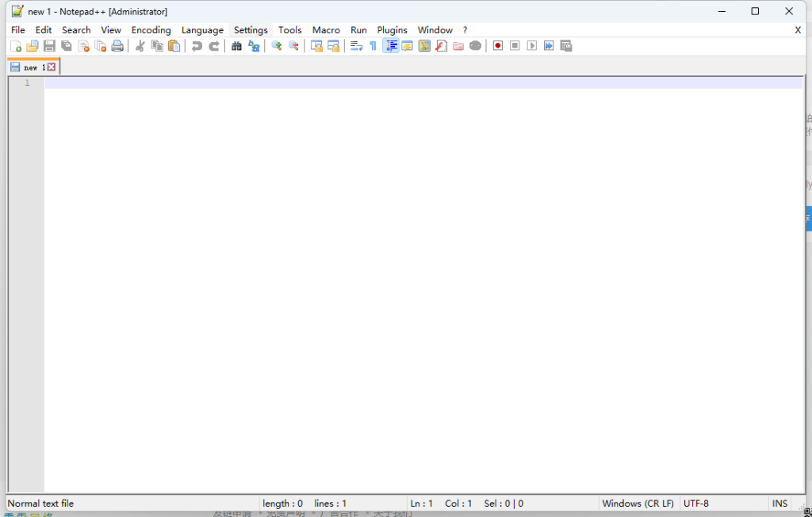Click the Open file folder icon
This screenshot has height=517, width=812.
32,46
